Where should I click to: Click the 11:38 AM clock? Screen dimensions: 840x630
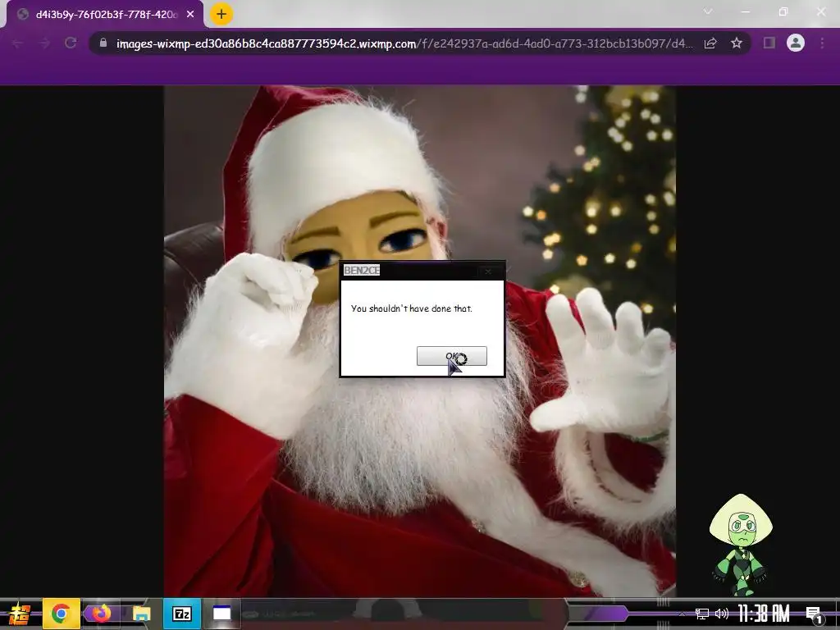click(x=764, y=614)
